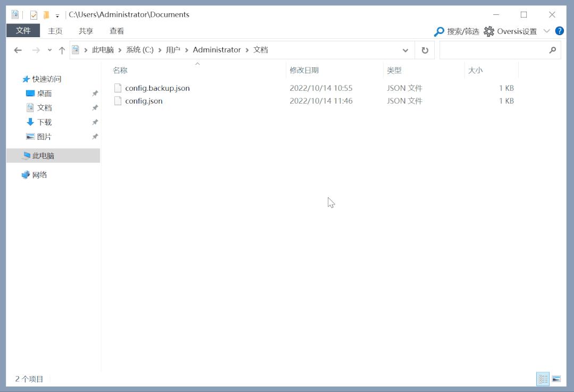Navigate back using the back arrow
This screenshot has width=574, height=392.
click(x=18, y=49)
